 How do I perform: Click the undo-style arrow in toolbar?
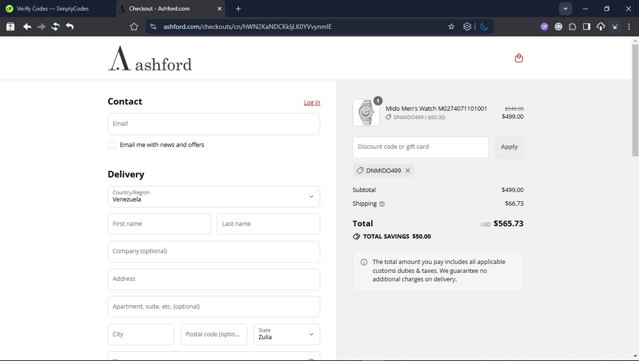coord(70,26)
